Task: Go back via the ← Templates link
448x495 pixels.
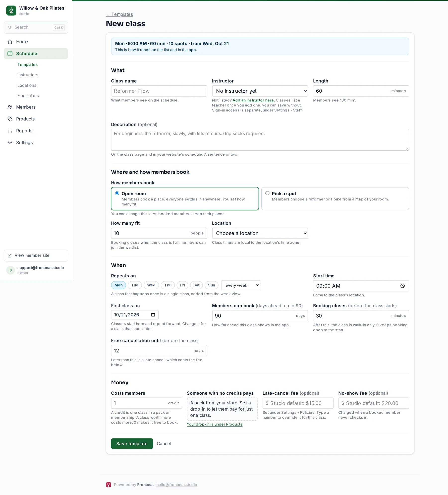Action: click(x=119, y=14)
